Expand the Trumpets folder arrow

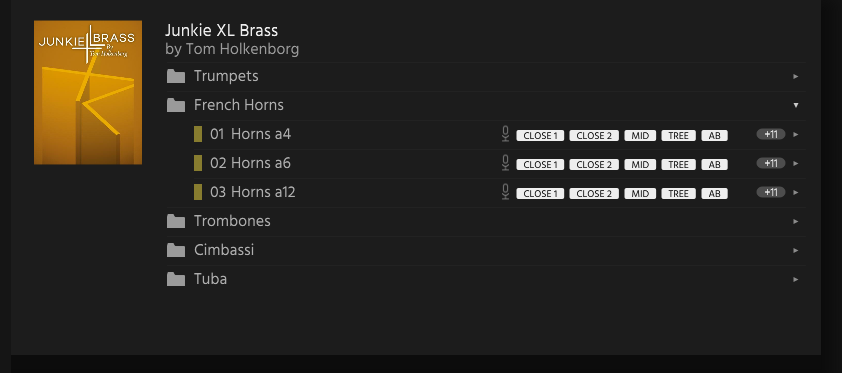tap(796, 76)
